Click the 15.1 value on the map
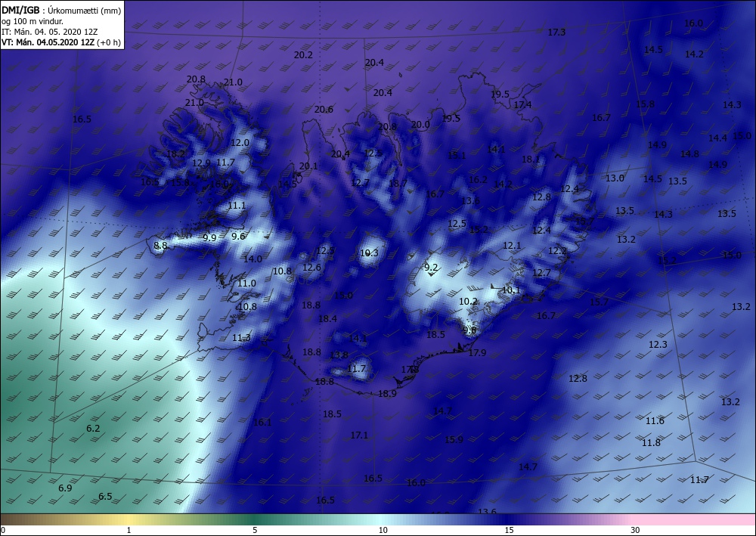This screenshot has width=756, height=536. [457, 155]
